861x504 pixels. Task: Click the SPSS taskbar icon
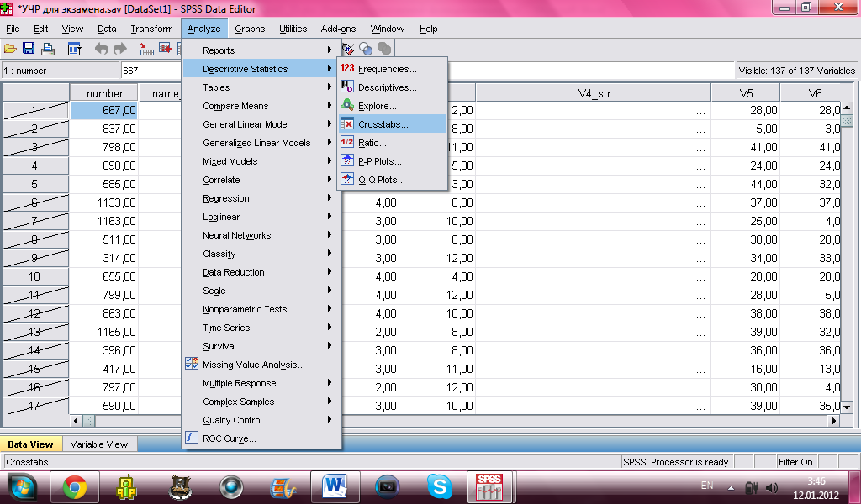pos(489,487)
